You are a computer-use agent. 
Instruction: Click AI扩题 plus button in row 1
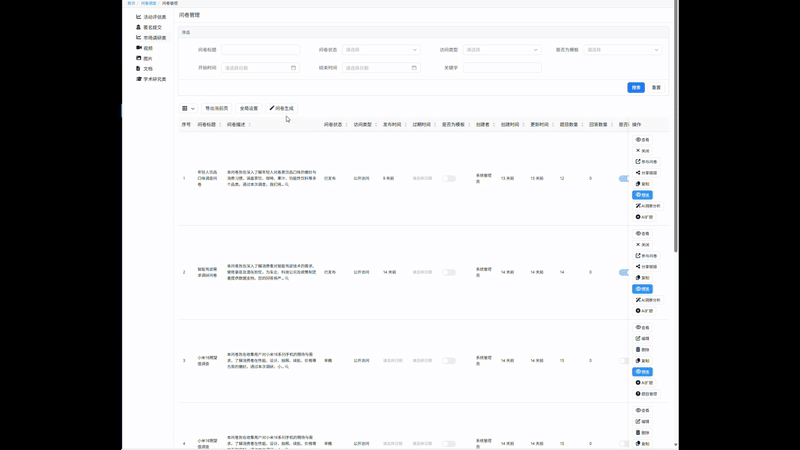click(644, 217)
